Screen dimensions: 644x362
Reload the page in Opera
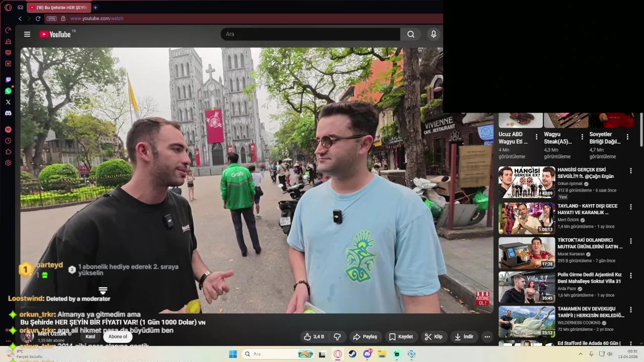38,19
